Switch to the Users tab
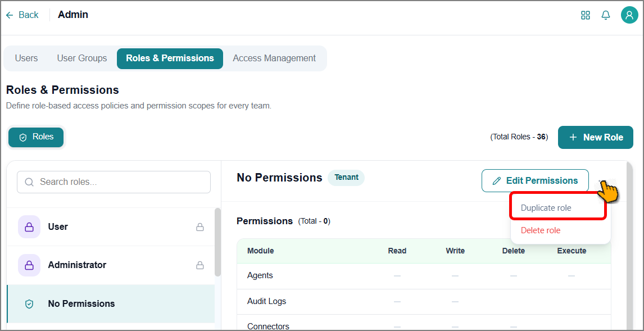The height and width of the screenshot is (331, 644). coord(26,58)
